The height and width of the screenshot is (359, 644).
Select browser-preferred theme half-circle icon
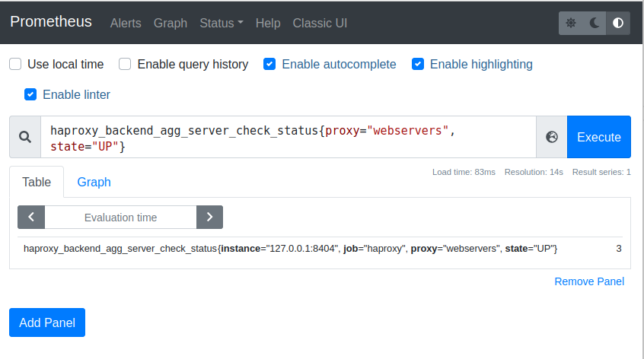pos(618,23)
